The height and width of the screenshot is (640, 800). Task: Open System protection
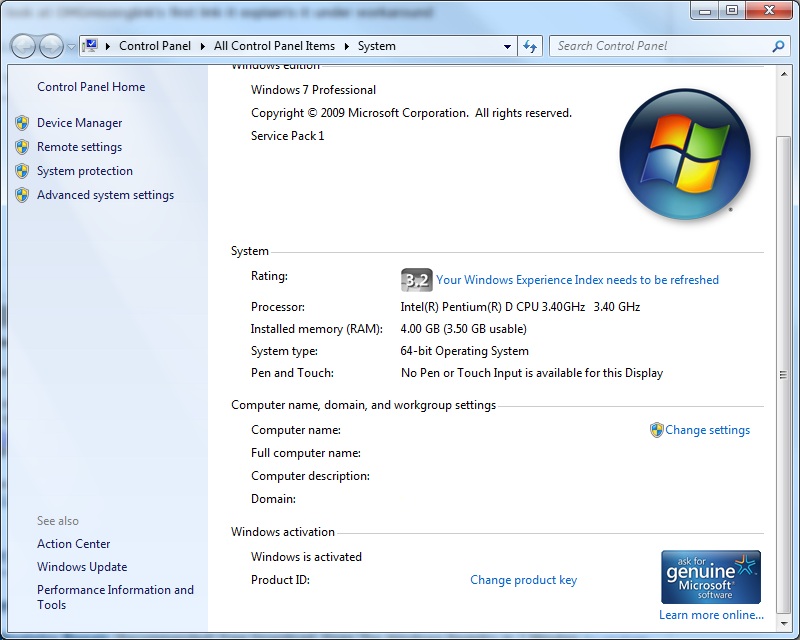[x=85, y=171]
